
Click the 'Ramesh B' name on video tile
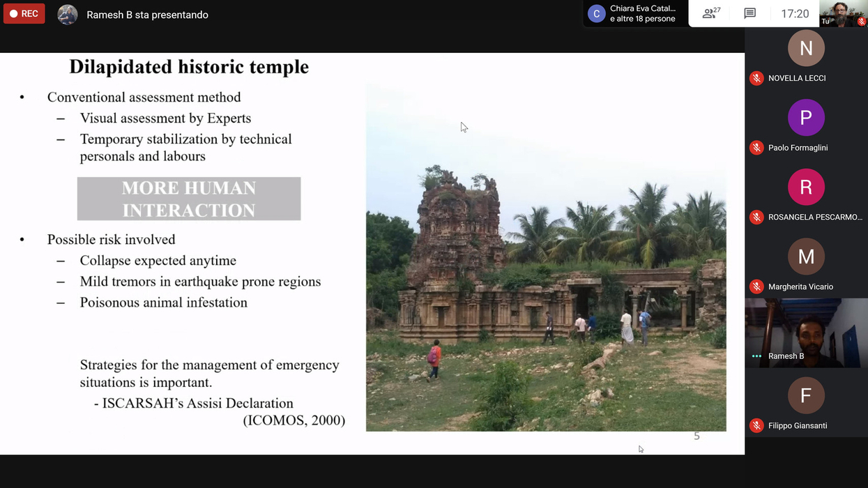tap(786, 356)
